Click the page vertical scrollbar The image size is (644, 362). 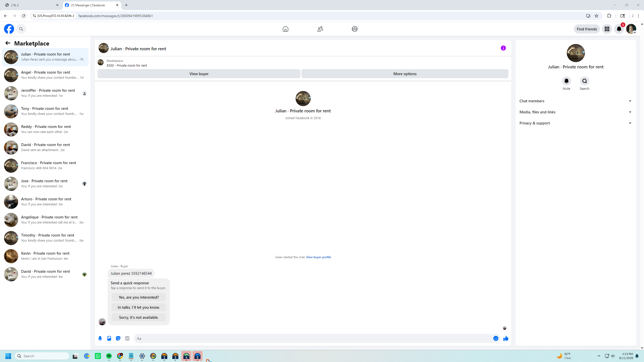(x=642, y=186)
